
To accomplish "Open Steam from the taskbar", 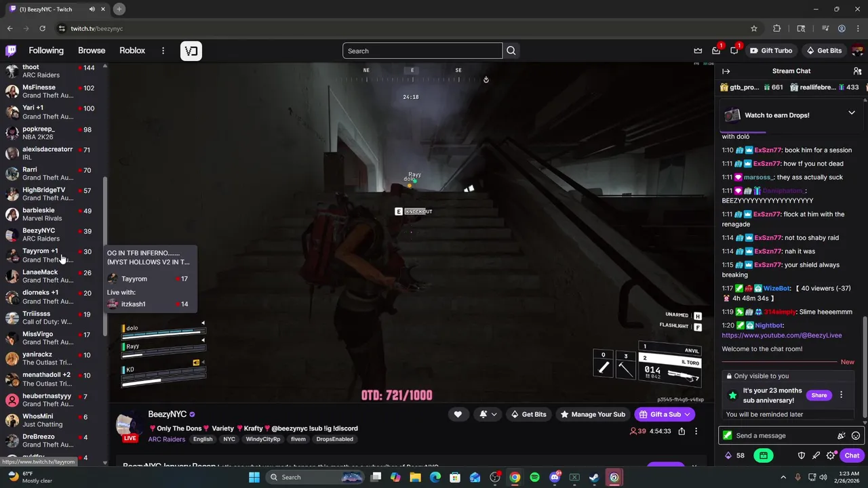I will pyautogui.click(x=594, y=477).
